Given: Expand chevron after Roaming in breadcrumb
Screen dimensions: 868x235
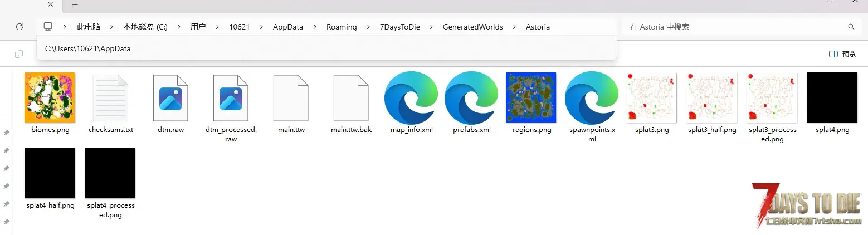Looking at the screenshot, I should pyautogui.click(x=368, y=27).
